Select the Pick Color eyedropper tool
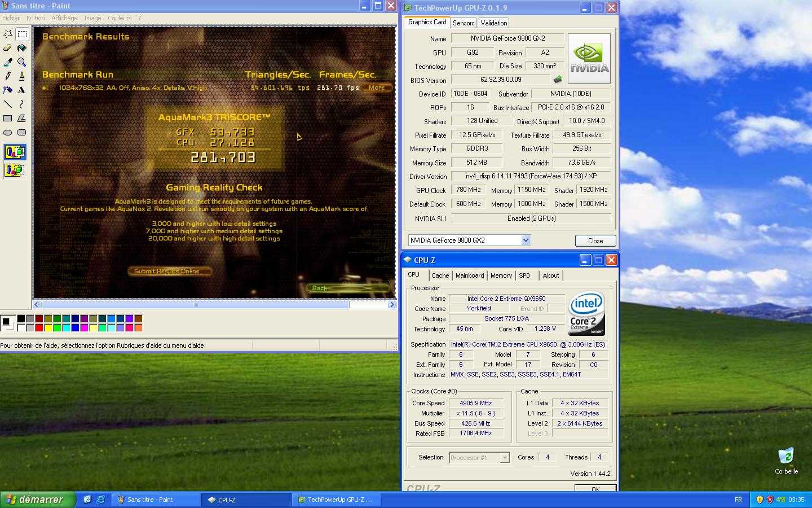812x508 pixels. pyautogui.click(x=8, y=62)
